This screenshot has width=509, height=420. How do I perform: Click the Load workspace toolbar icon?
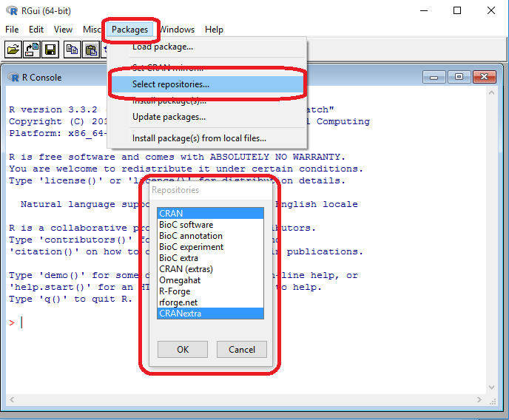(x=32, y=50)
